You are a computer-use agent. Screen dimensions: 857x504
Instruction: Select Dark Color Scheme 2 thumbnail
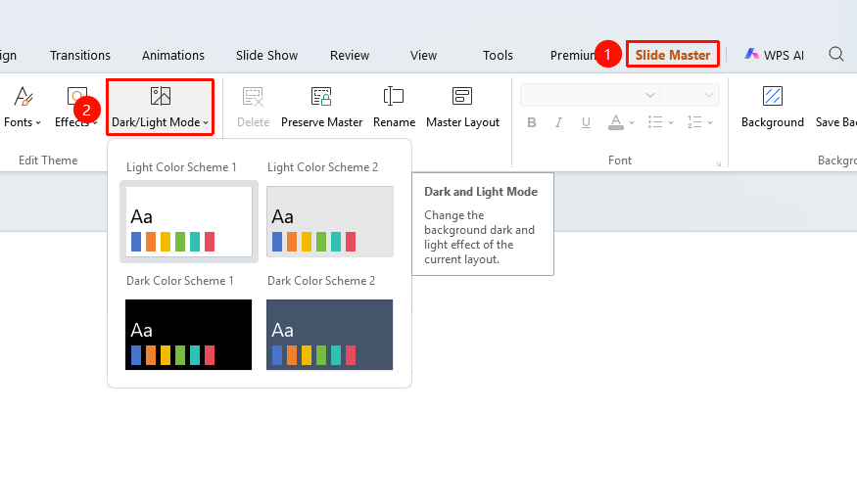(329, 335)
